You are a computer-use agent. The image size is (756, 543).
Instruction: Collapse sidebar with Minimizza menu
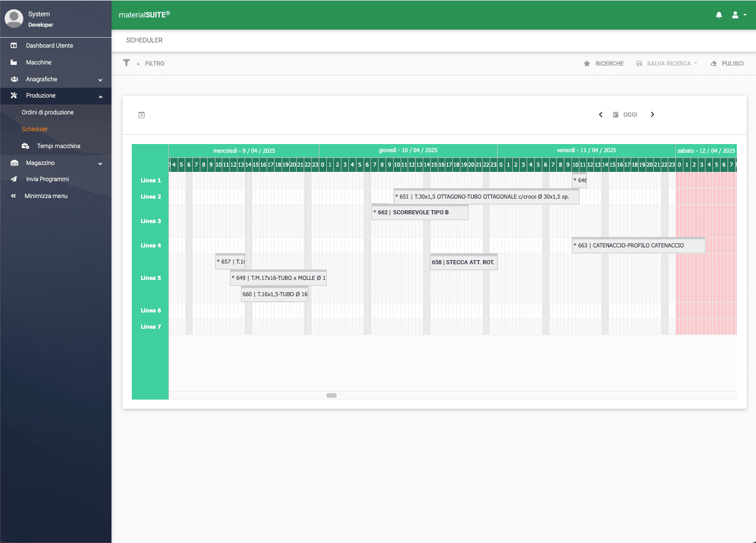click(45, 196)
